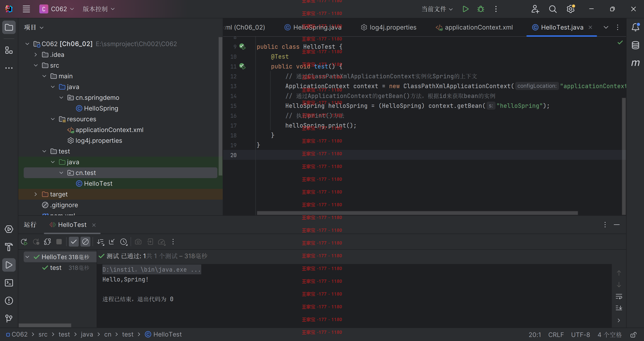This screenshot has height=341, width=644.
Task: Switch to HelloSpring.java tab
Action: coord(313,27)
